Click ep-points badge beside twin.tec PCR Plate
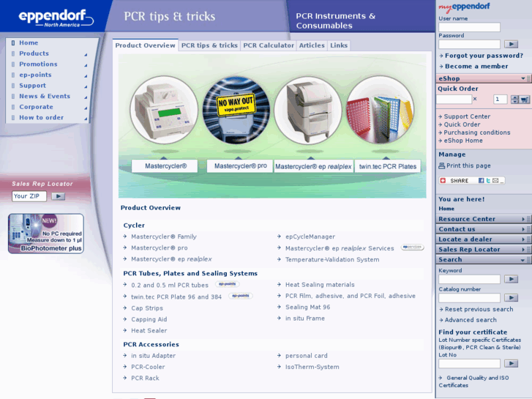Screen dimensions: 532x399 click(241, 296)
